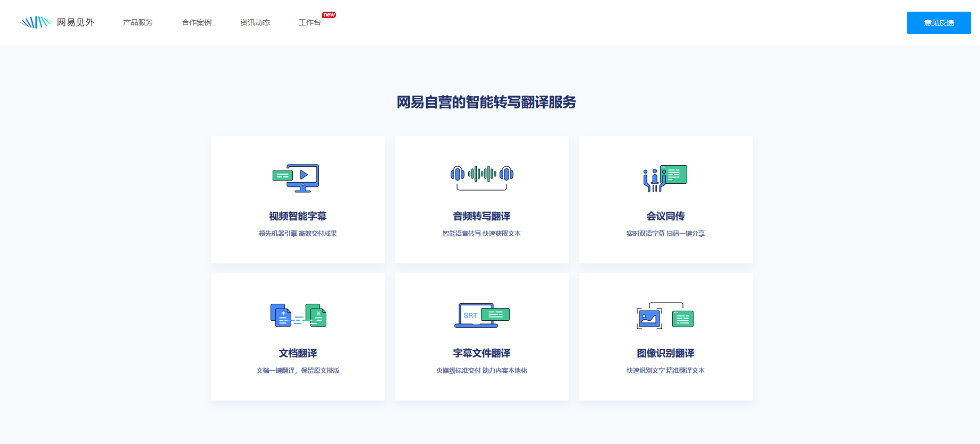Open the 音频转写翻译 title

[x=481, y=216]
